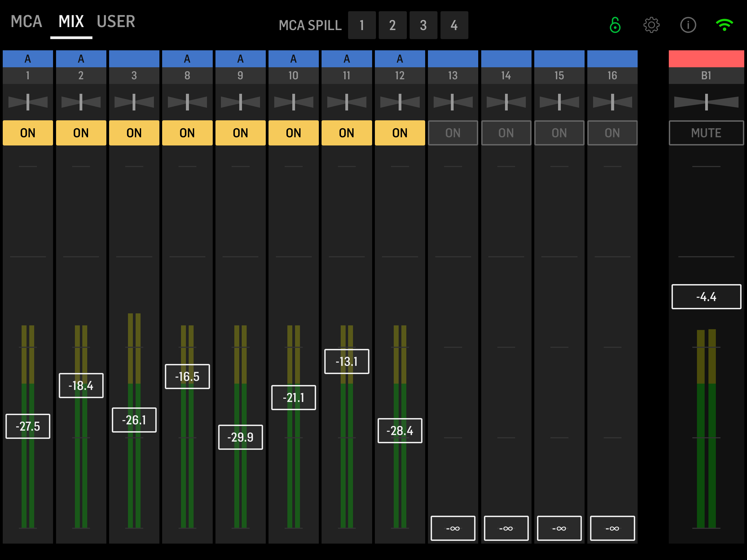Click the B1 bus name label

pos(706,75)
